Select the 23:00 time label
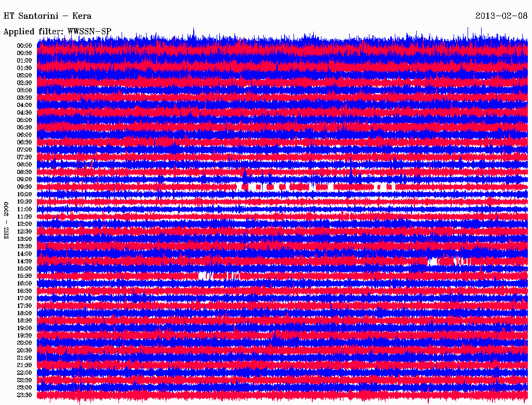The image size is (532, 405). [24, 388]
